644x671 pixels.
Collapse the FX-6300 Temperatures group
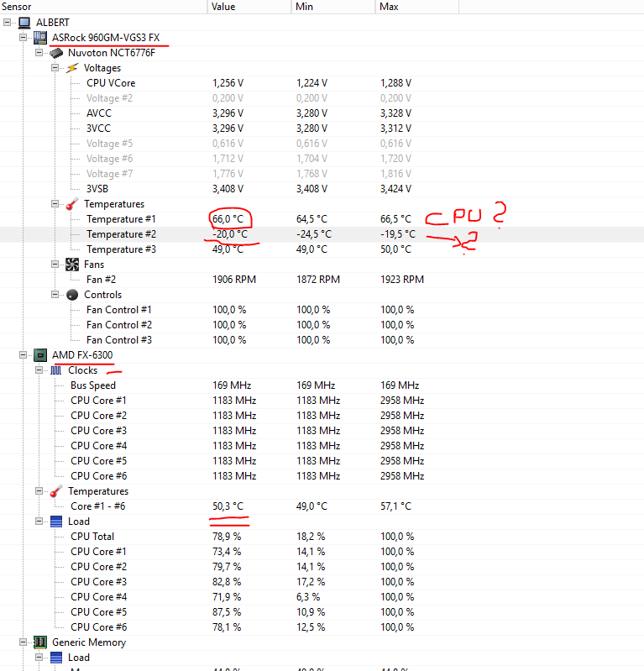click(x=39, y=490)
